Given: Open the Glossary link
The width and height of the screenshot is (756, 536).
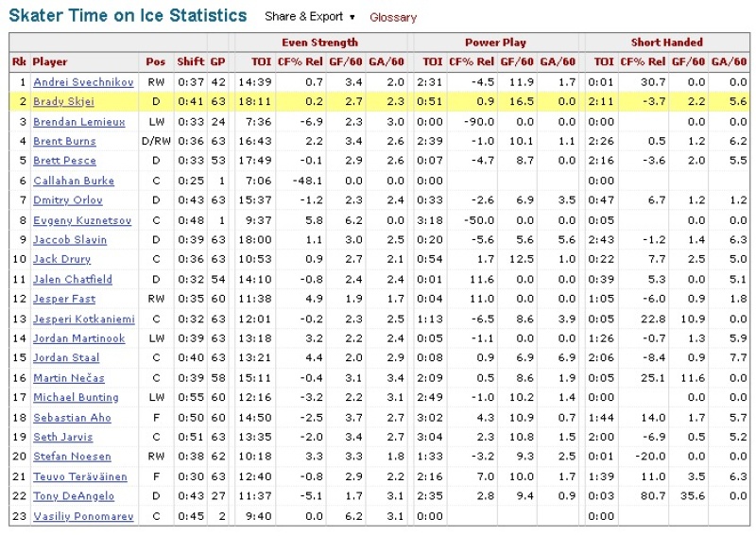Looking at the screenshot, I should tap(393, 17).
